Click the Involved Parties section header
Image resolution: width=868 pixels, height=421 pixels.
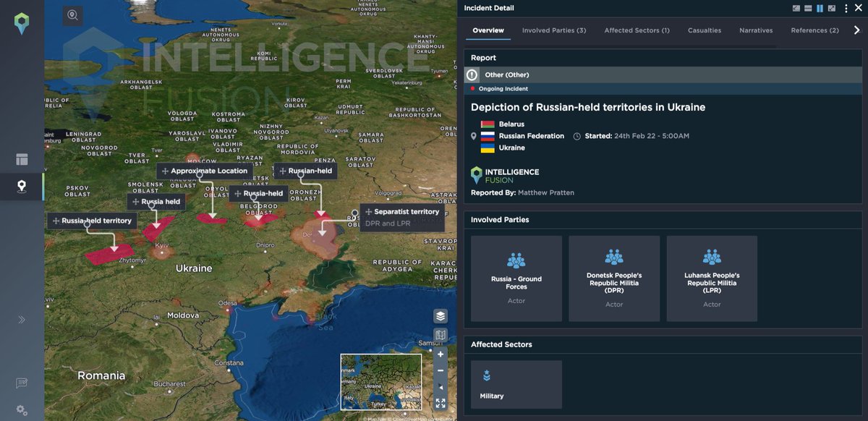[500, 220]
